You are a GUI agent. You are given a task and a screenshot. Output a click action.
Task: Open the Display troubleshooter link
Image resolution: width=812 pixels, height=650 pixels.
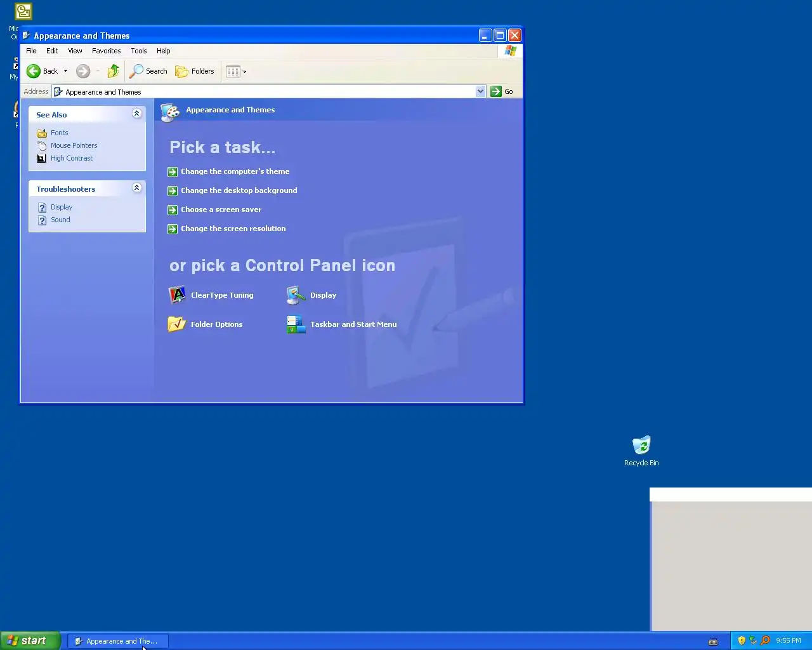[x=62, y=207]
